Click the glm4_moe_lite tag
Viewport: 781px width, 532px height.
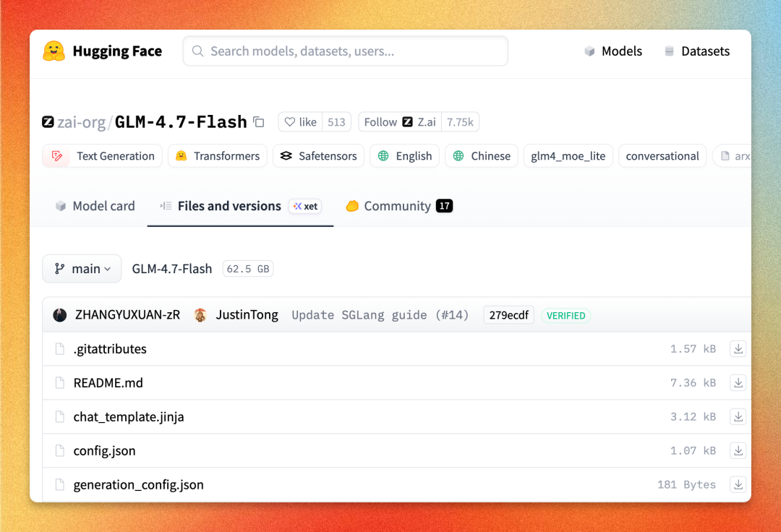[568, 156]
